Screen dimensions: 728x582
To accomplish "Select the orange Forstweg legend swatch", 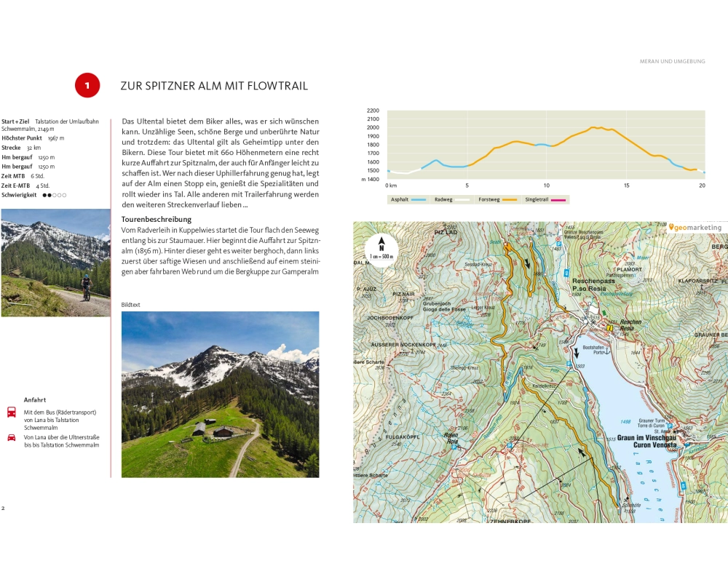I will click(x=510, y=199).
